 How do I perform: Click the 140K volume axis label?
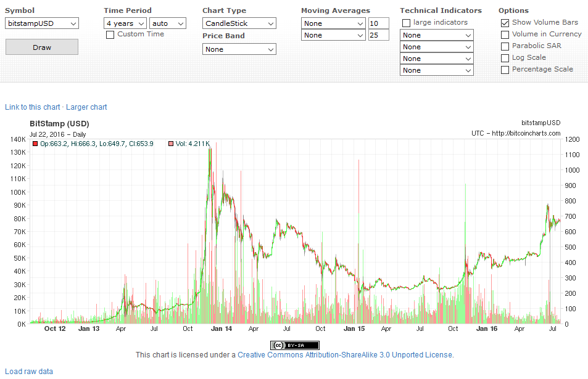[x=18, y=139]
